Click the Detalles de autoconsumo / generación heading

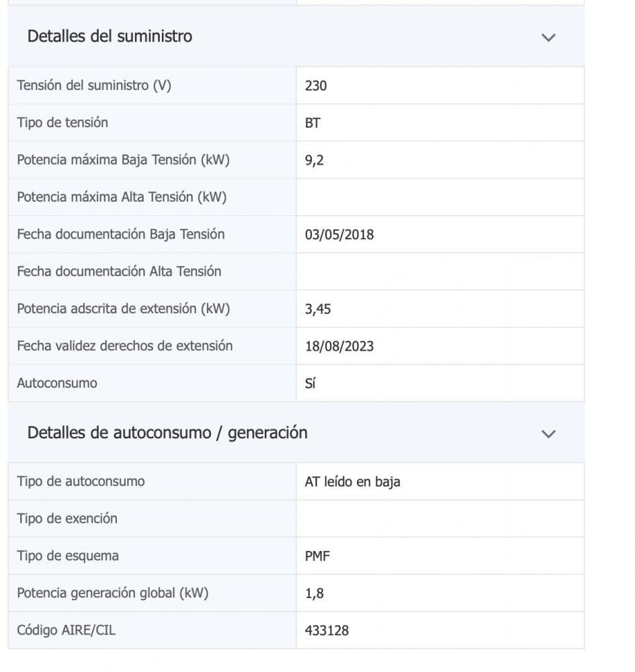[167, 433]
